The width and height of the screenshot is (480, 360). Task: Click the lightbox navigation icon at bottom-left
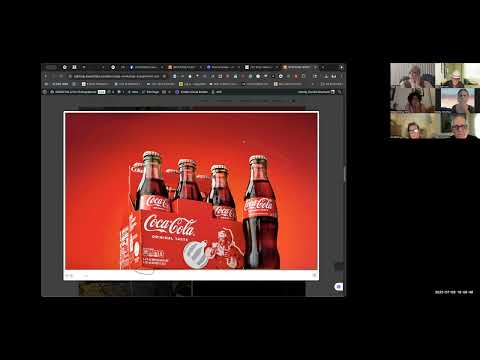[69, 275]
